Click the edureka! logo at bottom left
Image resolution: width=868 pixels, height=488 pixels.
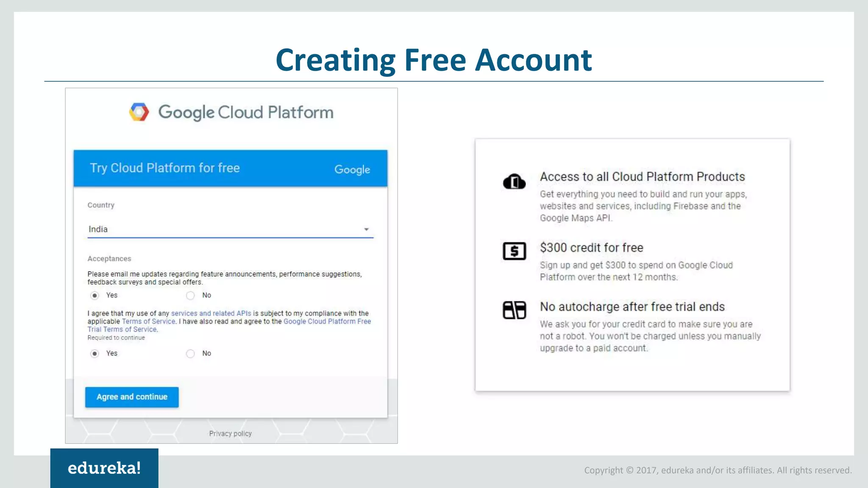click(104, 468)
